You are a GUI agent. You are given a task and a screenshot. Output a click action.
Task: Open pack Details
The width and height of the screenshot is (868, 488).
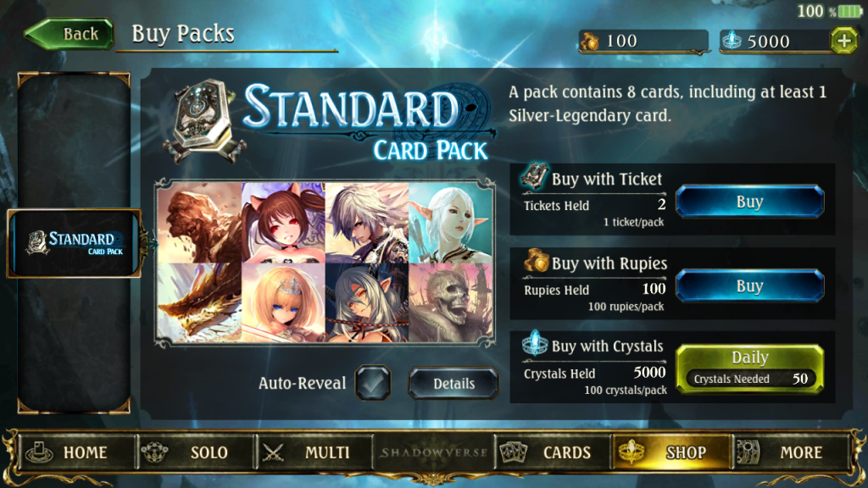pyautogui.click(x=453, y=384)
